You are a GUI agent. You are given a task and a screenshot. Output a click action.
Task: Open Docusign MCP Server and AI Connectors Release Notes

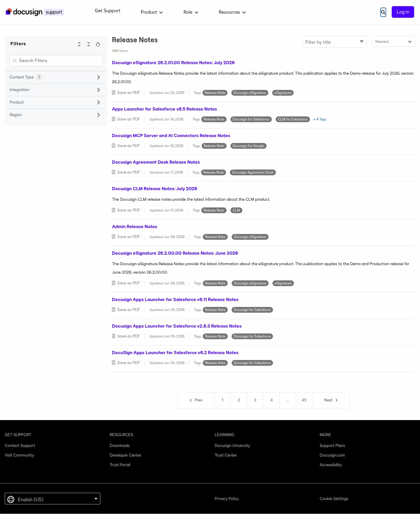(171, 136)
